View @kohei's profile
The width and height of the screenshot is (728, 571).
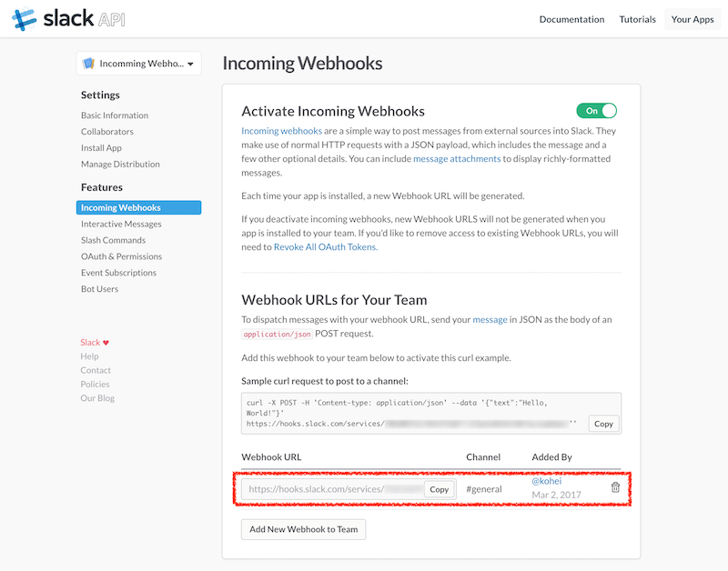click(x=548, y=480)
